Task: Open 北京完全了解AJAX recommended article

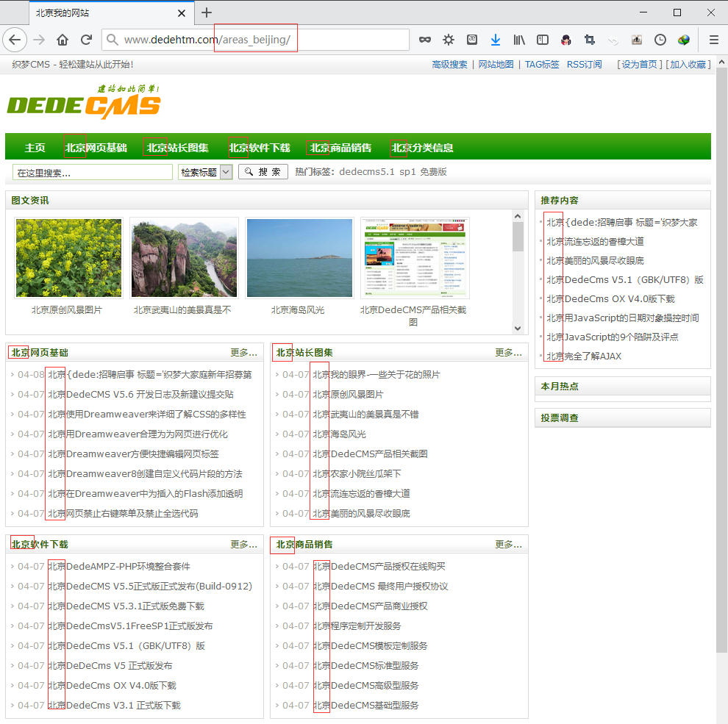Action: pos(584,356)
